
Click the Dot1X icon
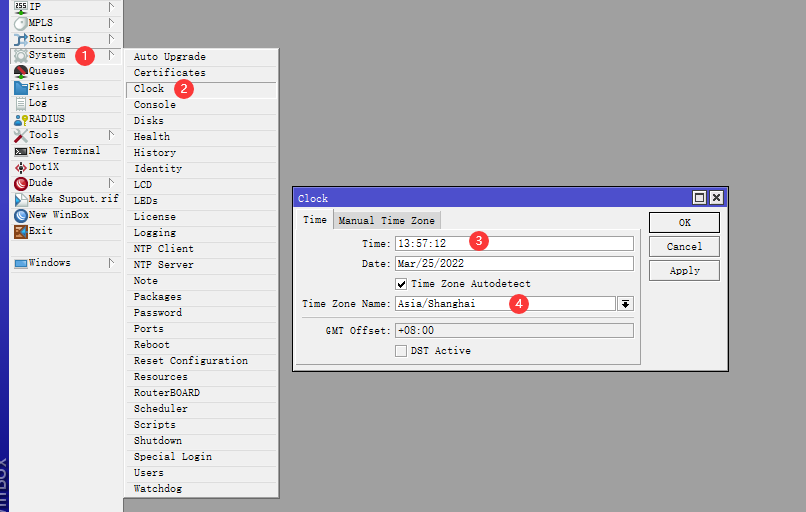tap(21, 167)
